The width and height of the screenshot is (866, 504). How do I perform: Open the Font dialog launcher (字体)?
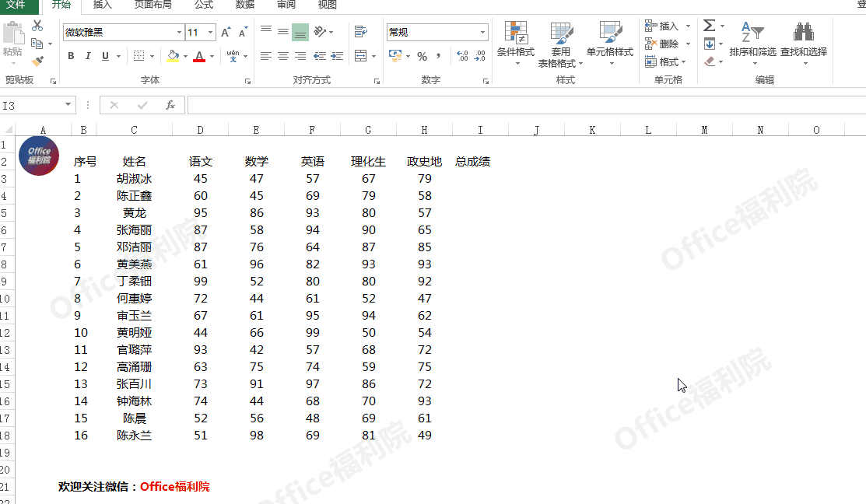pyautogui.click(x=247, y=81)
